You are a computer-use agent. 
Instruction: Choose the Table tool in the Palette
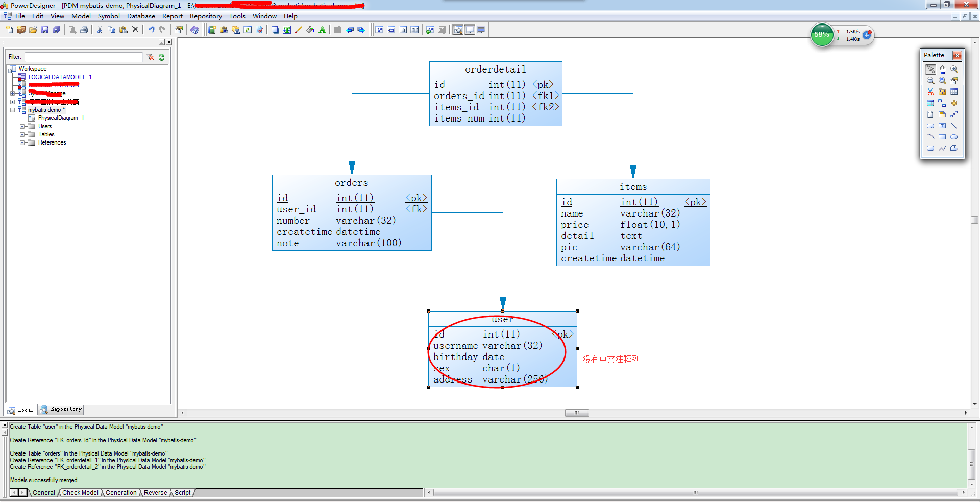click(x=954, y=92)
